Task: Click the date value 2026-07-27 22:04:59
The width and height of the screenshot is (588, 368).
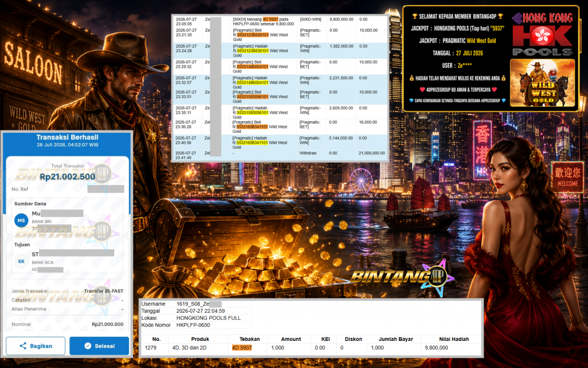Action: [200, 311]
